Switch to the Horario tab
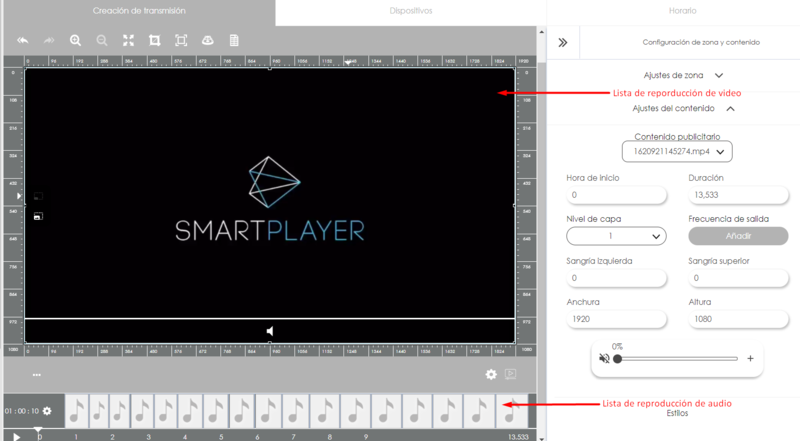This screenshot has height=441, width=800. click(x=683, y=11)
